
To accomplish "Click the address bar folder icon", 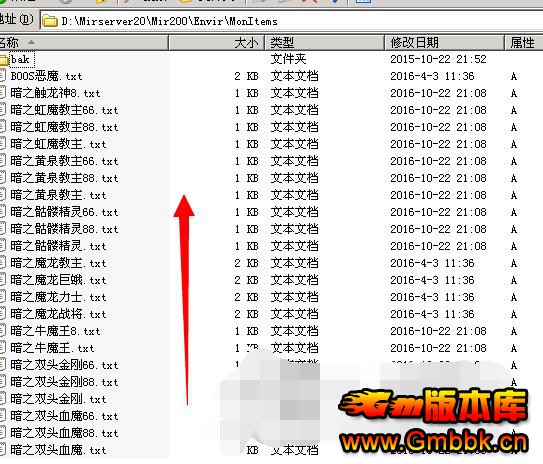I will point(50,21).
